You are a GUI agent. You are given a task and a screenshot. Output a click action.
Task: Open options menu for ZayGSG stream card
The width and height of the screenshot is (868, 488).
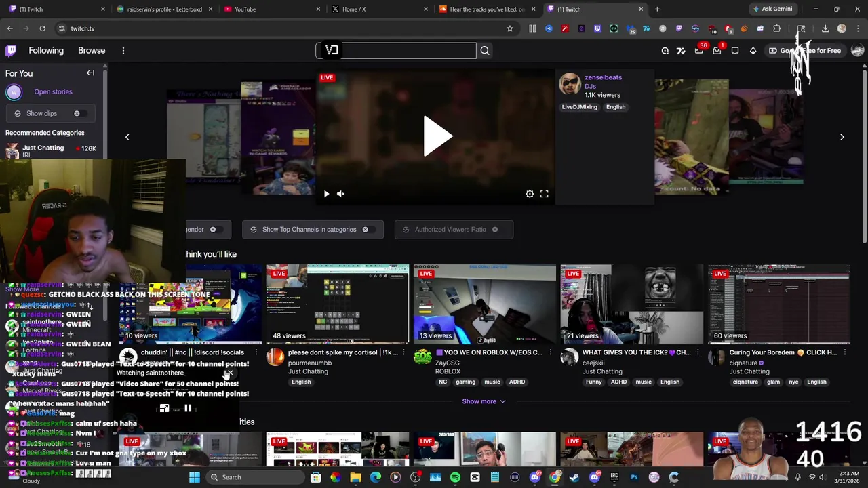tap(551, 352)
